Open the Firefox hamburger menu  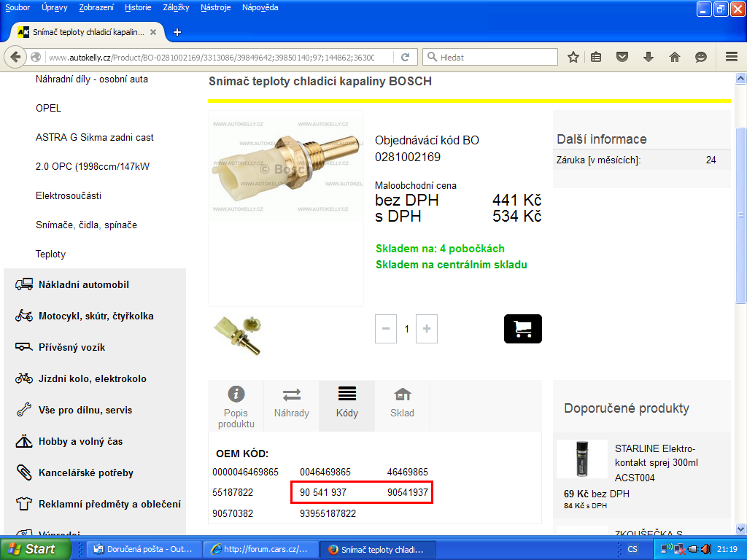click(731, 57)
